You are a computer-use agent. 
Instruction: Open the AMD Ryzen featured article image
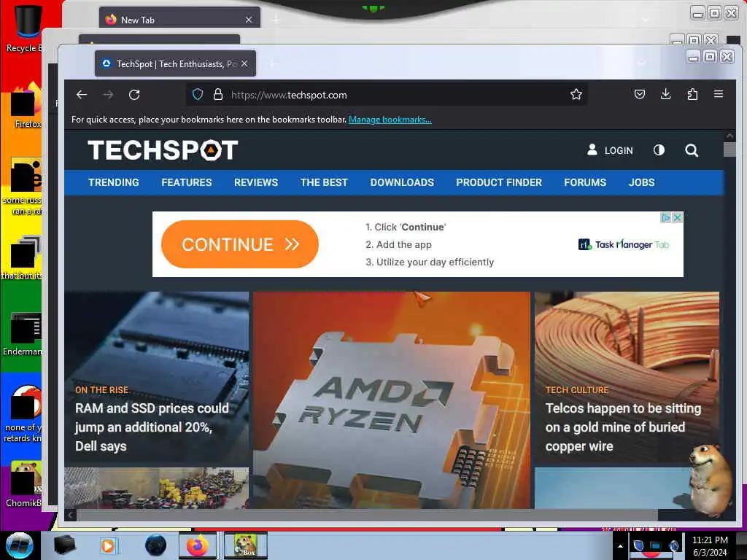(x=391, y=400)
